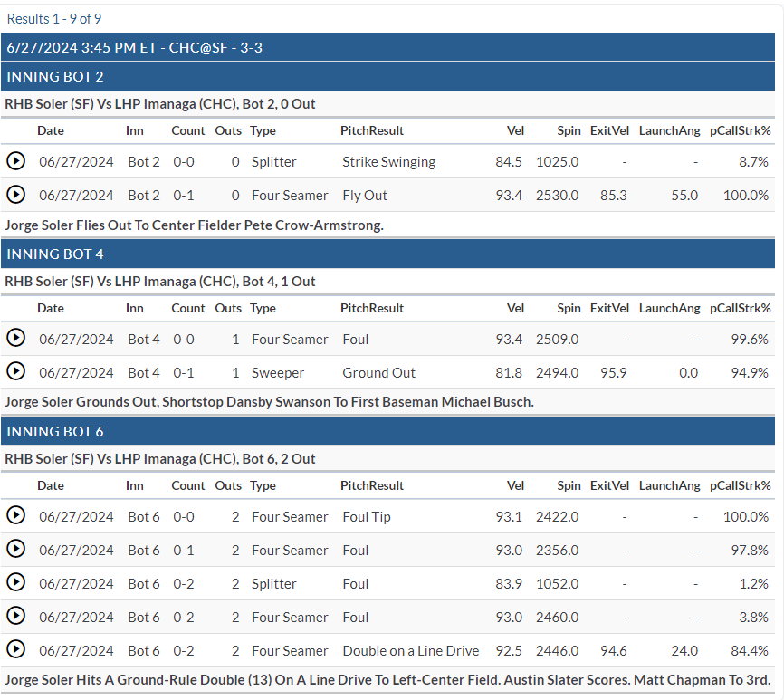This screenshot has width=784, height=700.
Task: Select the Soler Ground-Rule Double play description
Action: 387,680
